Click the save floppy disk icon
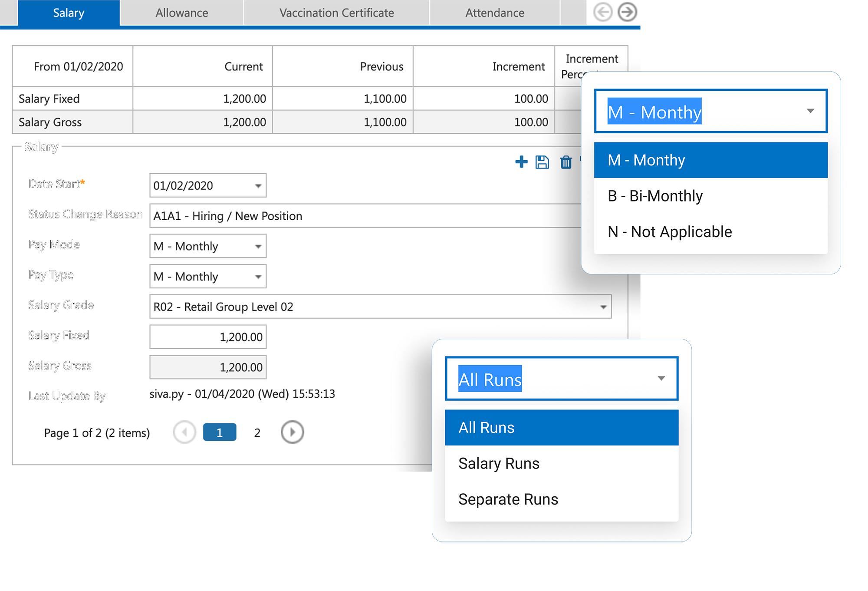The width and height of the screenshot is (868, 591). [542, 162]
